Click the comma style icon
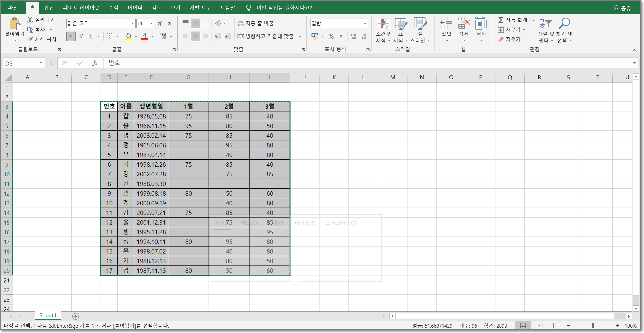The width and height of the screenshot is (644, 333). tap(341, 36)
